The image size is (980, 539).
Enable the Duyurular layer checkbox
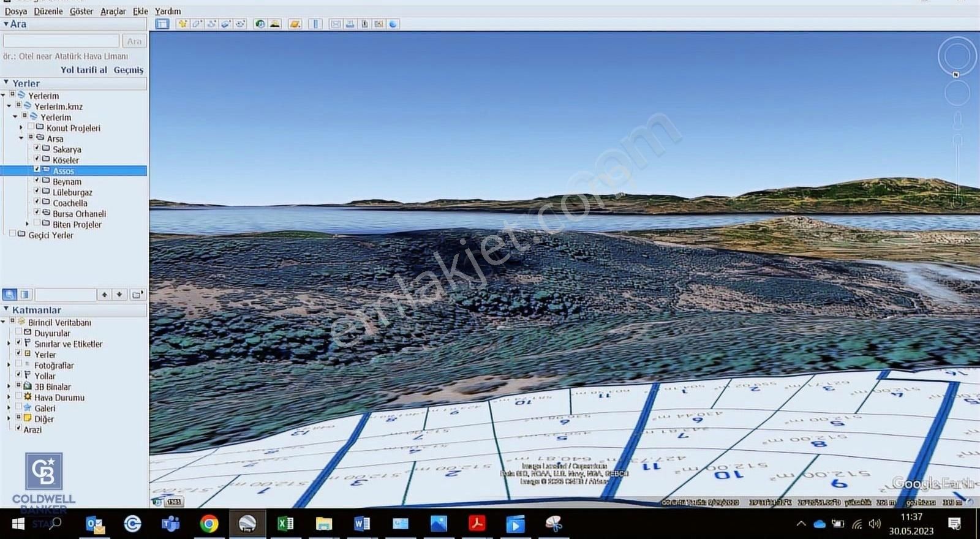(18, 332)
